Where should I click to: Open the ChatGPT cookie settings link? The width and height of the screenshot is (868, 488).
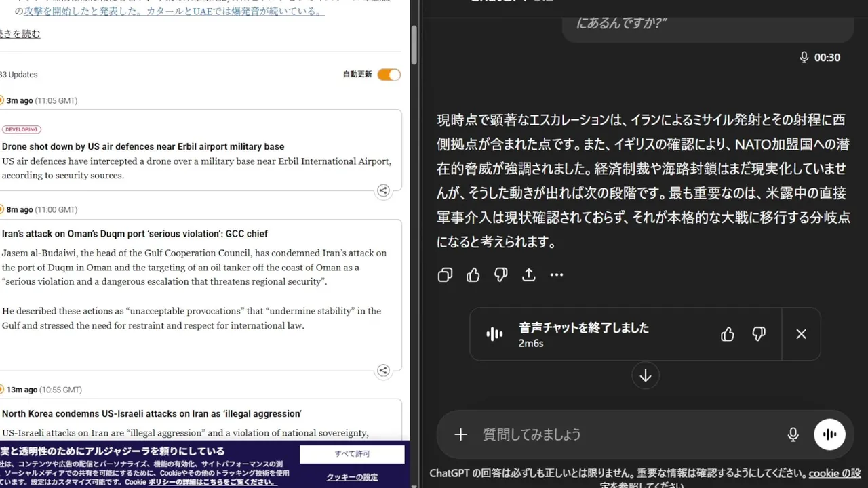(x=834, y=473)
